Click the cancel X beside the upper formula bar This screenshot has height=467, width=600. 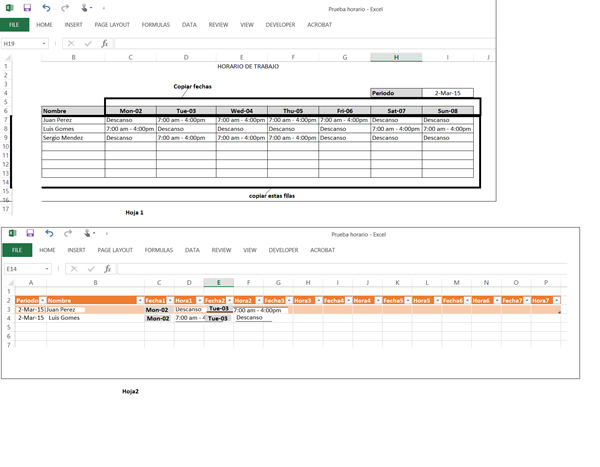(71, 44)
